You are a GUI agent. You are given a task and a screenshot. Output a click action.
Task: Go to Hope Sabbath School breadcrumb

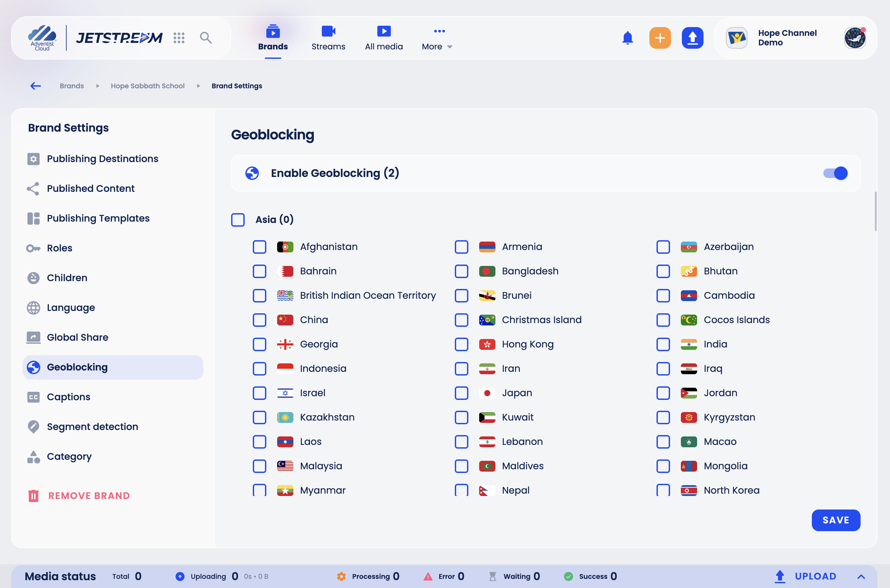[148, 86]
